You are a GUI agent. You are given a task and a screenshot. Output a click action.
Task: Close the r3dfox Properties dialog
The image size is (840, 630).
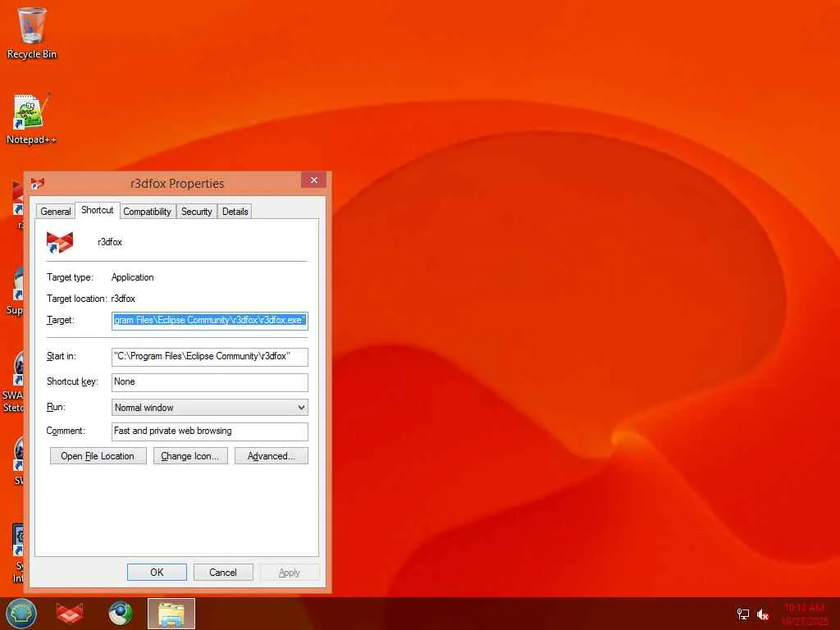click(x=314, y=180)
